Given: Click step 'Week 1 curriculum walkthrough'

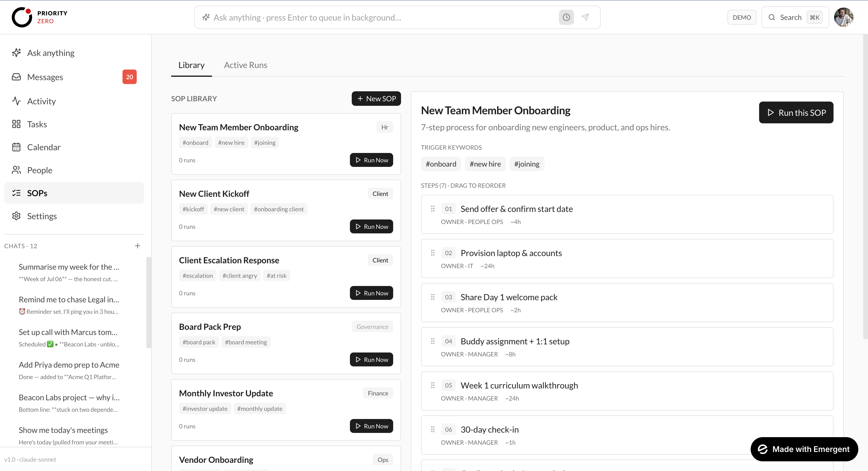Looking at the screenshot, I should [x=627, y=391].
